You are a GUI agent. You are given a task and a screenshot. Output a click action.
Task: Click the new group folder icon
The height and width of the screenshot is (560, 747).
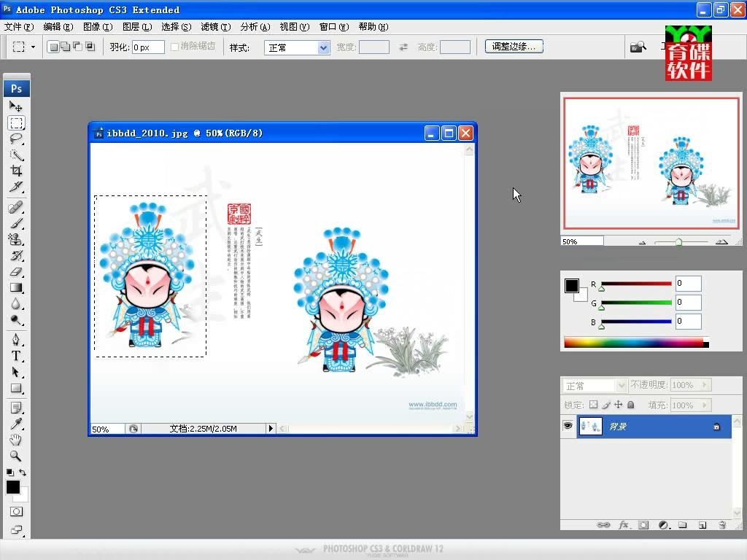click(x=683, y=525)
